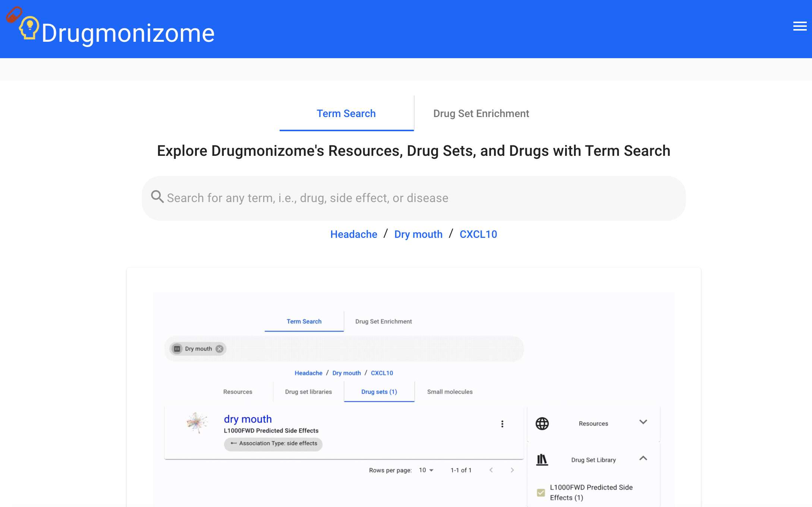
Task: Click small Headache link in preview panel
Action: tap(308, 373)
